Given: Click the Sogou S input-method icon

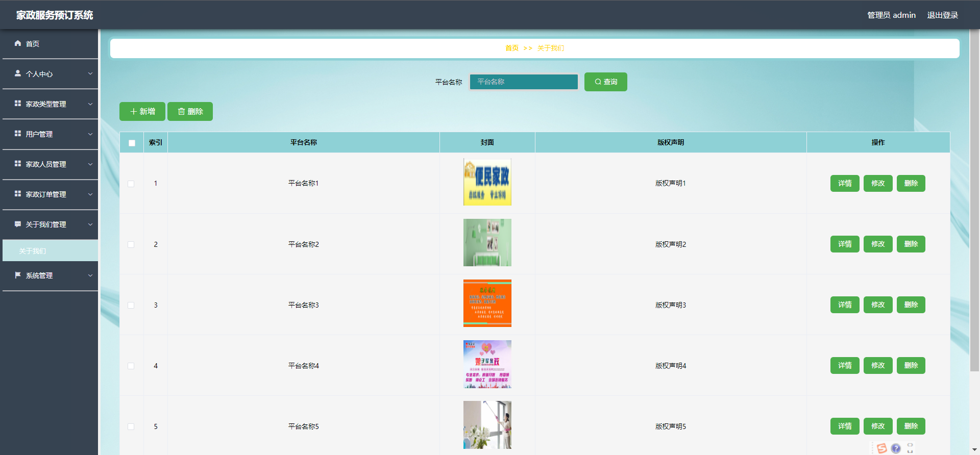Looking at the screenshot, I should click(881, 448).
